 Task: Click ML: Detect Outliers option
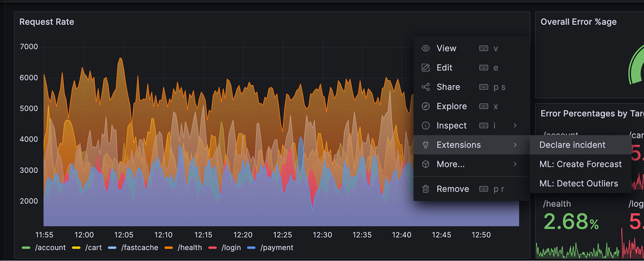point(580,183)
